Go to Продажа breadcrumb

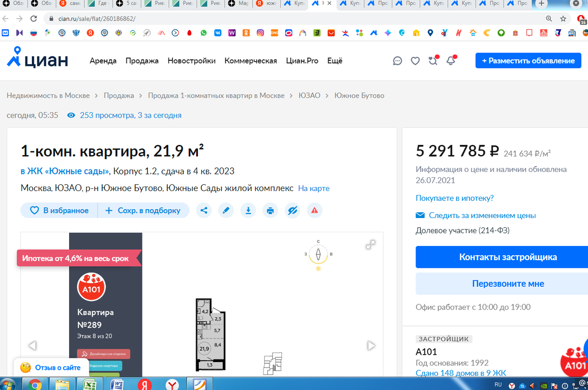click(x=119, y=96)
